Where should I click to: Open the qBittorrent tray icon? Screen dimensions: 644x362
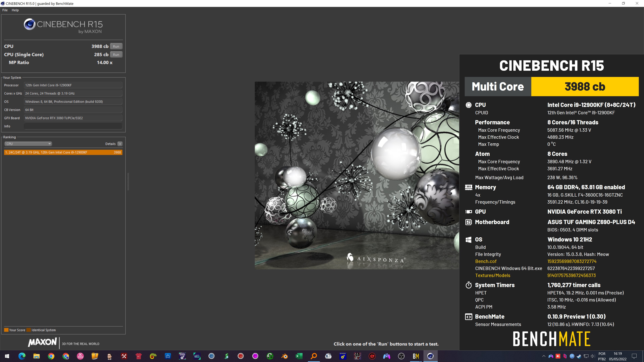click(572, 356)
